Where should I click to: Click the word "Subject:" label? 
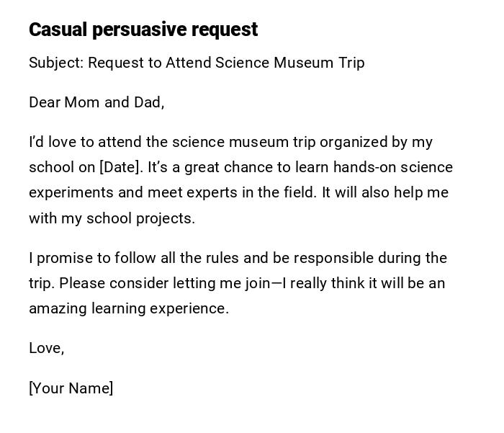pyautogui.click(x=56, y=63)
